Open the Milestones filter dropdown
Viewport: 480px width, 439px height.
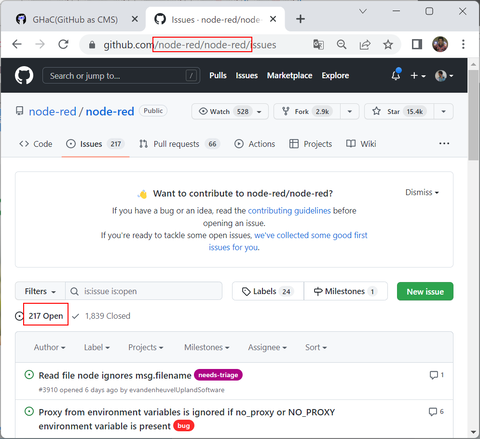[x=207, y=347]
